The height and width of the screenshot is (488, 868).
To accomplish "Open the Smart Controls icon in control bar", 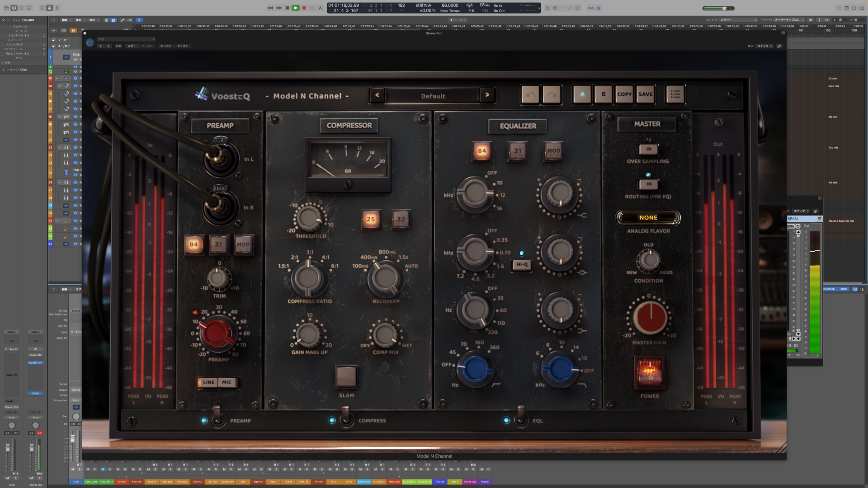I will [x=42, y=8].
